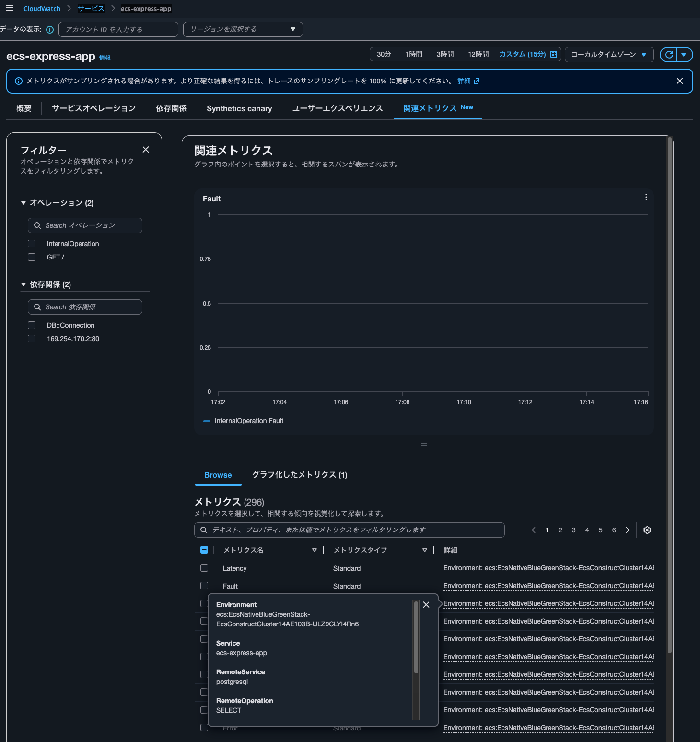
Task: Click the CloudWatch breadcrumb link
Action: [x=42, y=9]
